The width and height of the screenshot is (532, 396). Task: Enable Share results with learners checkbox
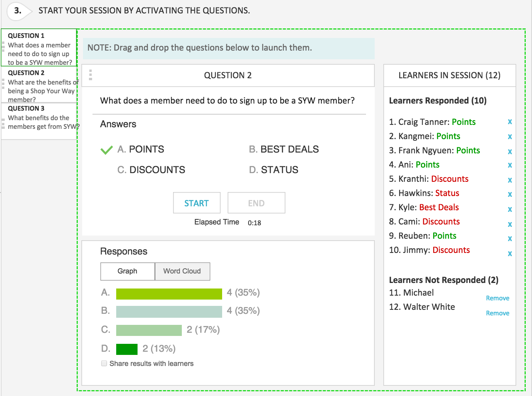104,363
